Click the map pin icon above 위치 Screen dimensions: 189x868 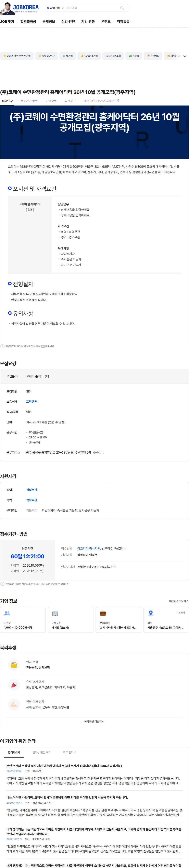pyautogui.click(x=151, y=613)
